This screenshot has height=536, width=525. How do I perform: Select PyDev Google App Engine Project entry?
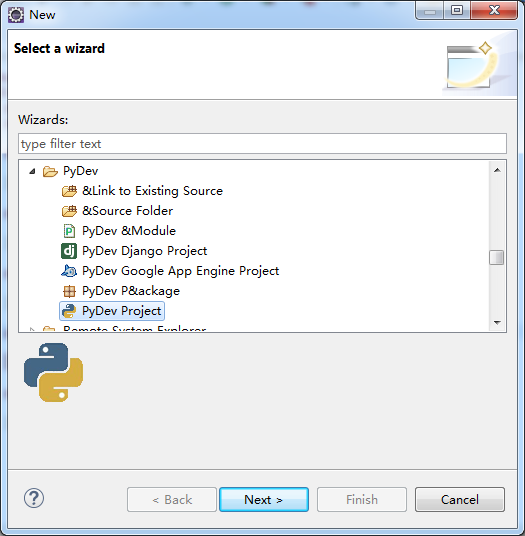[180, 271]
